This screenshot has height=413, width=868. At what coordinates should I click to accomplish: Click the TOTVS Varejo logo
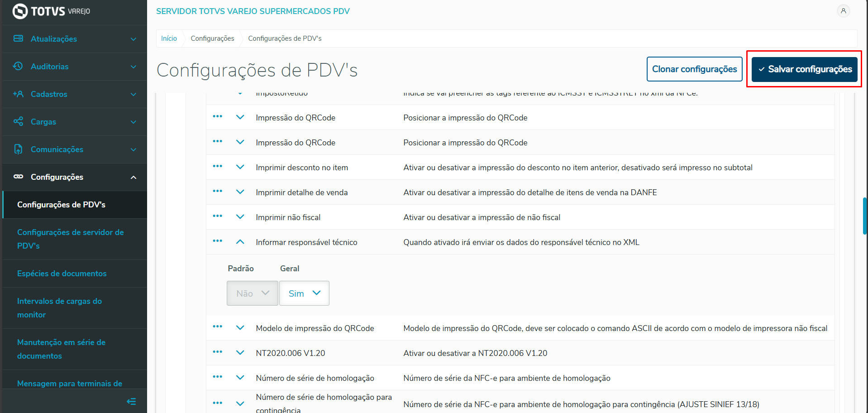coord(51,11)
